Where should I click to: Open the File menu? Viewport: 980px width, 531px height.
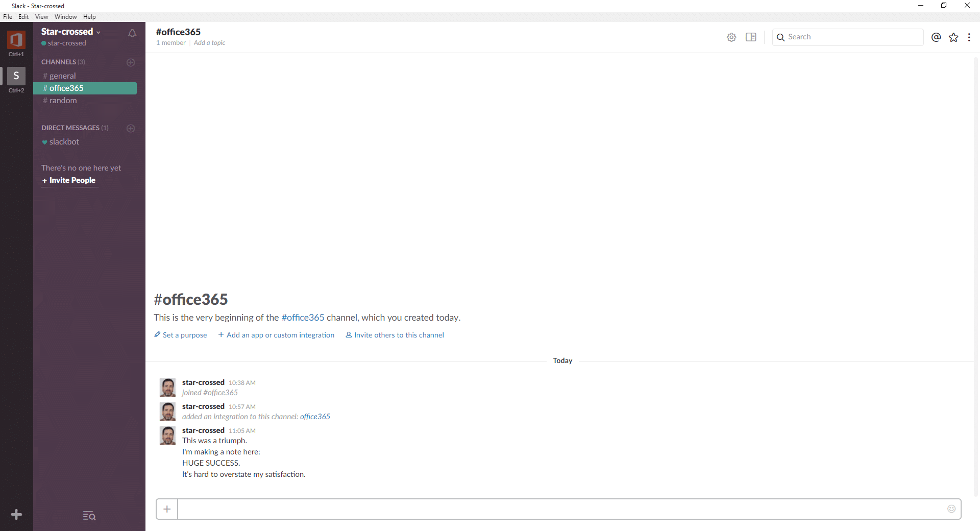(x=8, y=17)
